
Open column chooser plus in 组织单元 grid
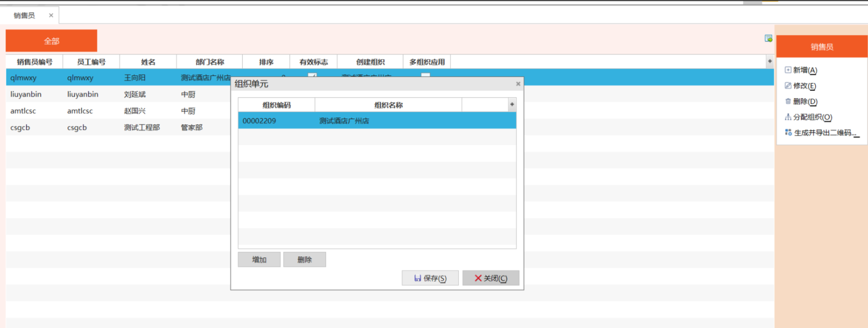point(512,105)
